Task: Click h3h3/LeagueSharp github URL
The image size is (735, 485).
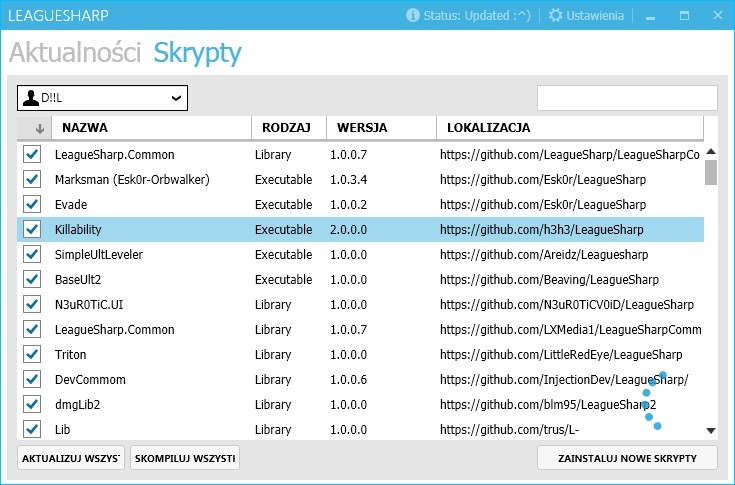Action: (541, 230)
